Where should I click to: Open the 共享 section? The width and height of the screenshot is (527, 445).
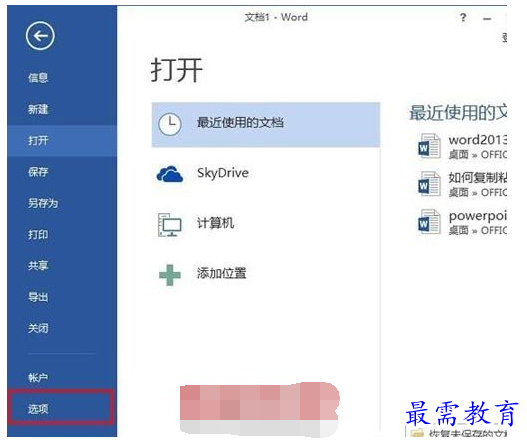(38, 266)
